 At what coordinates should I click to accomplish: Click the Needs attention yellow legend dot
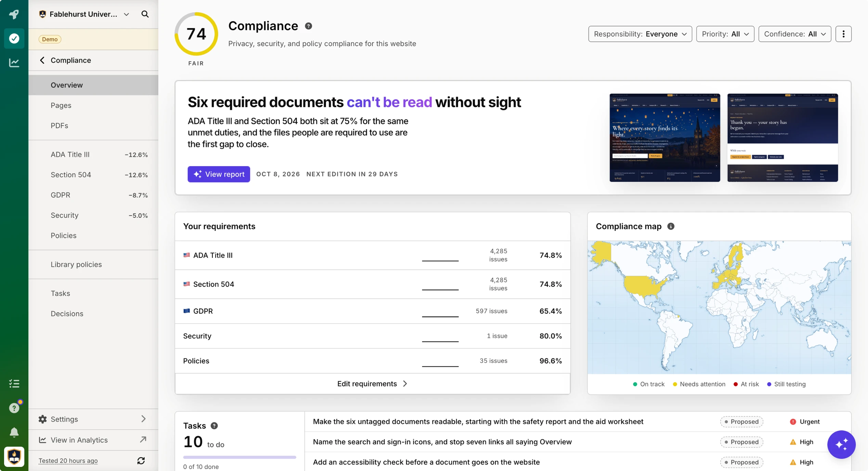click(x=675, y=384)
